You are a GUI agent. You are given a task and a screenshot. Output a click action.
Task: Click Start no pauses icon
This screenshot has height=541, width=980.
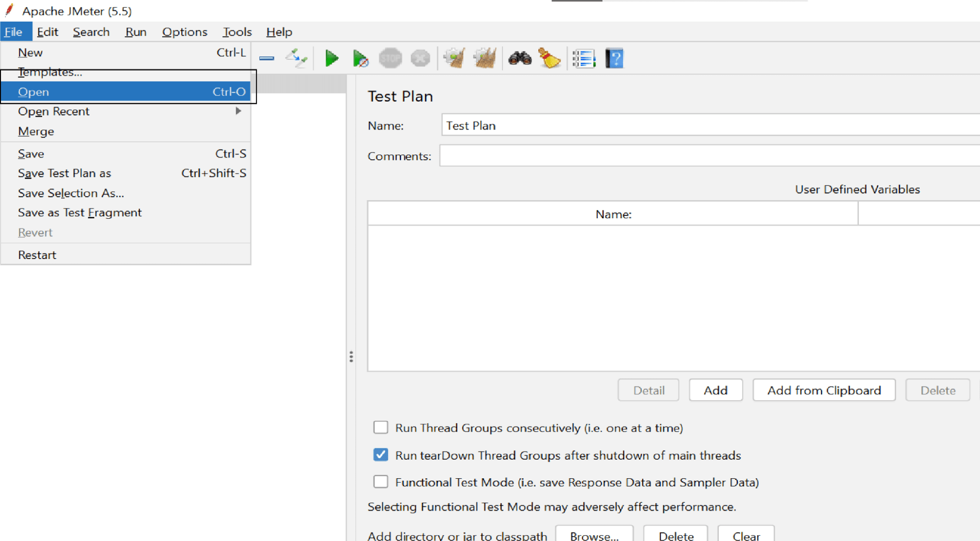[x=360, y=59]
